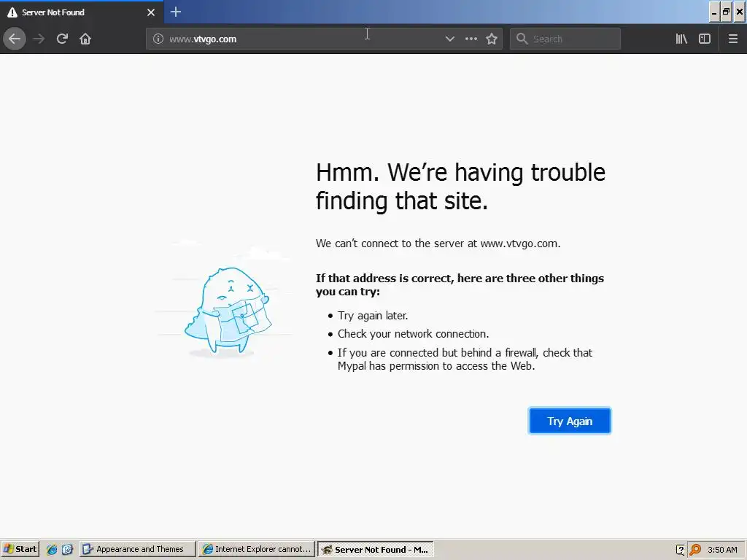
Task: Select the Server Not Found tab
Action: [x=82, y=12]
